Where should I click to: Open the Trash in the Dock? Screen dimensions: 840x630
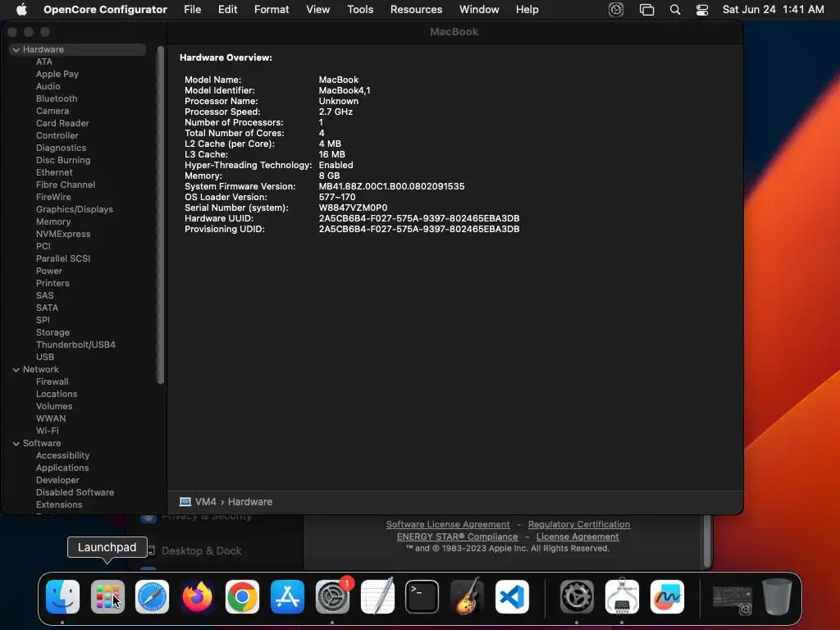point(777,596)
